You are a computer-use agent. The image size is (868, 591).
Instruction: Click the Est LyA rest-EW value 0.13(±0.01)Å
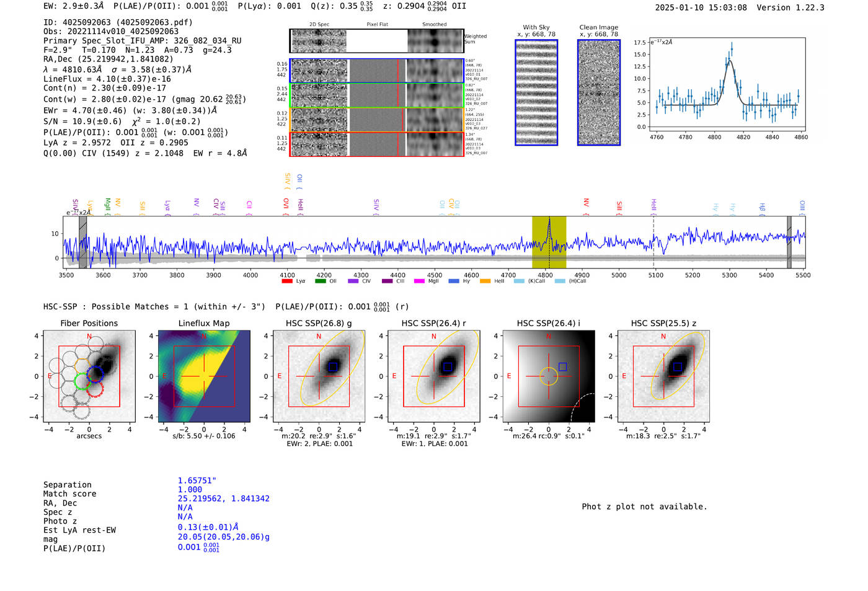tap(208, 527)
